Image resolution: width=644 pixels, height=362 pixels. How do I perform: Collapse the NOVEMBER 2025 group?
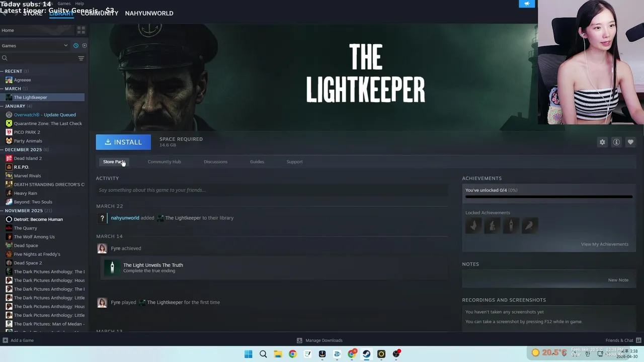26,211
